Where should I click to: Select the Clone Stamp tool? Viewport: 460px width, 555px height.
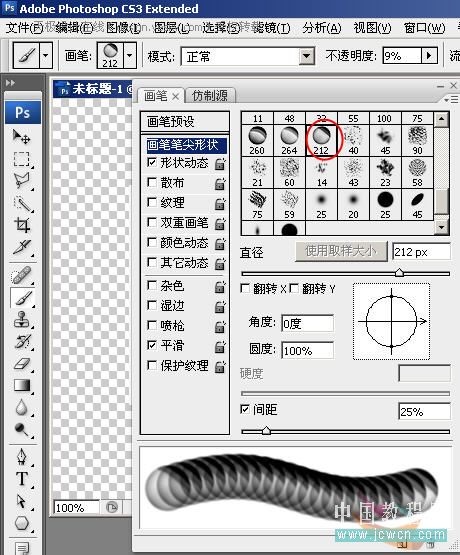pos(22,319)
